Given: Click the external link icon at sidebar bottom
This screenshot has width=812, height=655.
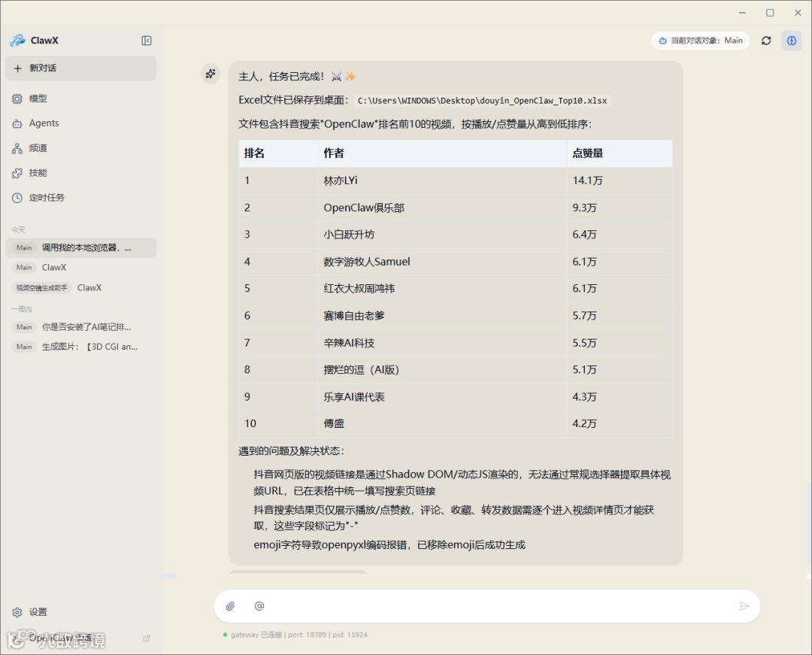Looking at the screenshot, I should [x=147, y=638].
